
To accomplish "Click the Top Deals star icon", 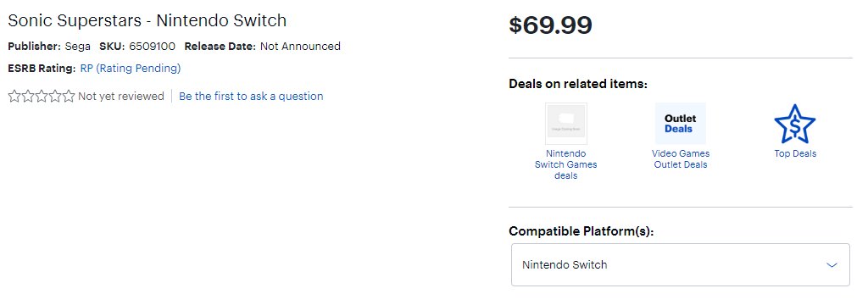I will click(x=794, y=124).
